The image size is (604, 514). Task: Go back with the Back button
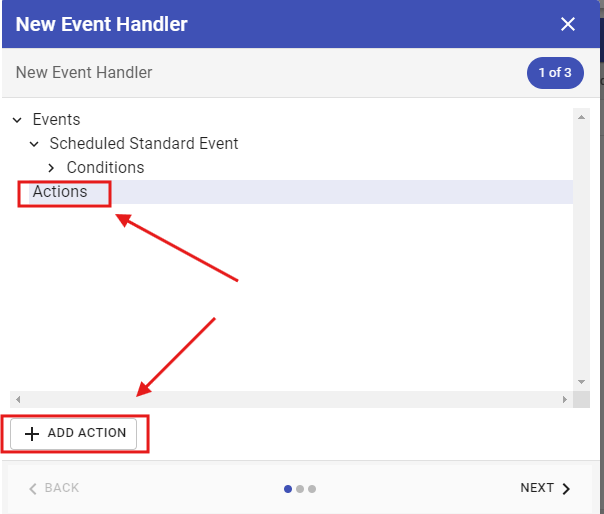pos(54,488)
